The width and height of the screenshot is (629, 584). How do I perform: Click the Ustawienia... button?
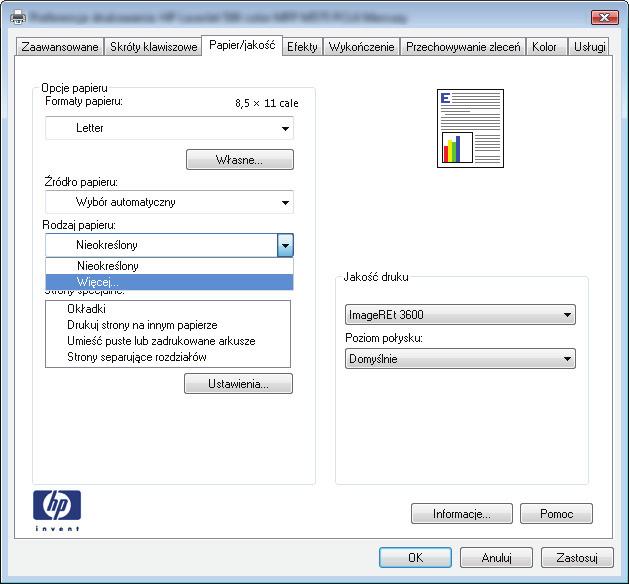pos(239,384)
